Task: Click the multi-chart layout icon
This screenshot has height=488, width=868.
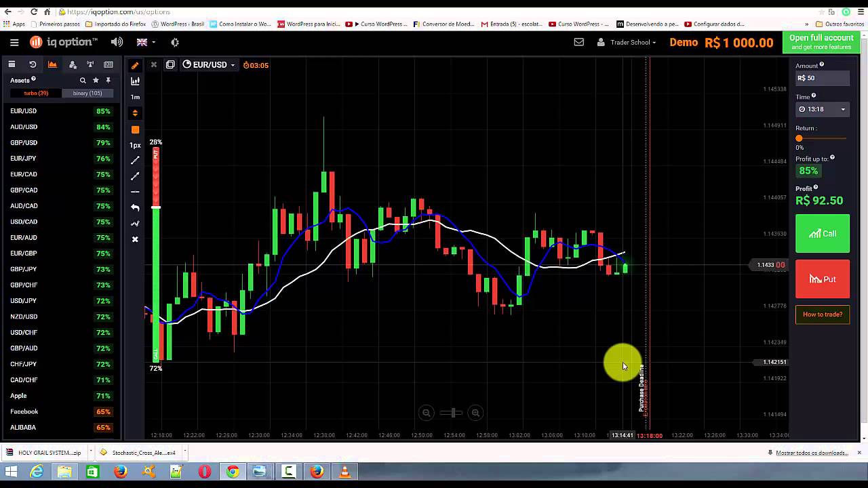Action: pyautogui.click(x=170, y=65)
